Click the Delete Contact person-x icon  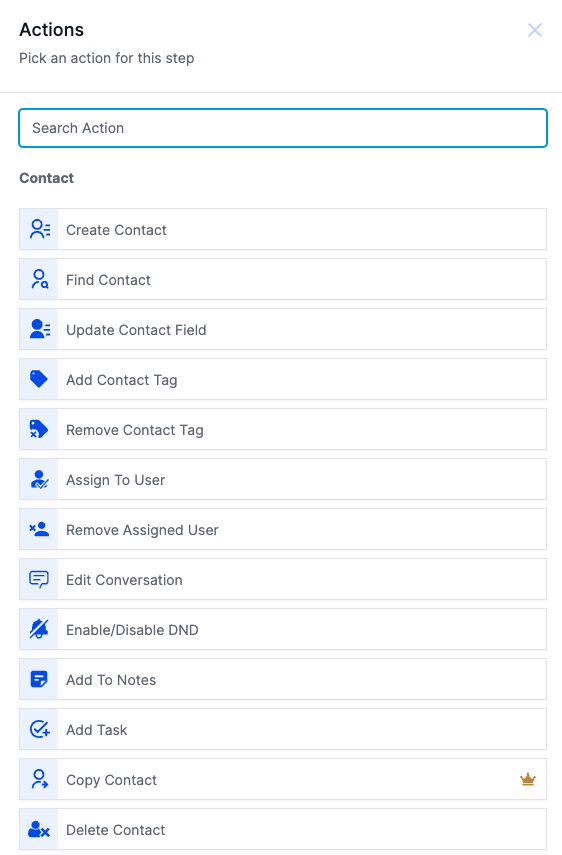tap(39, 830)
